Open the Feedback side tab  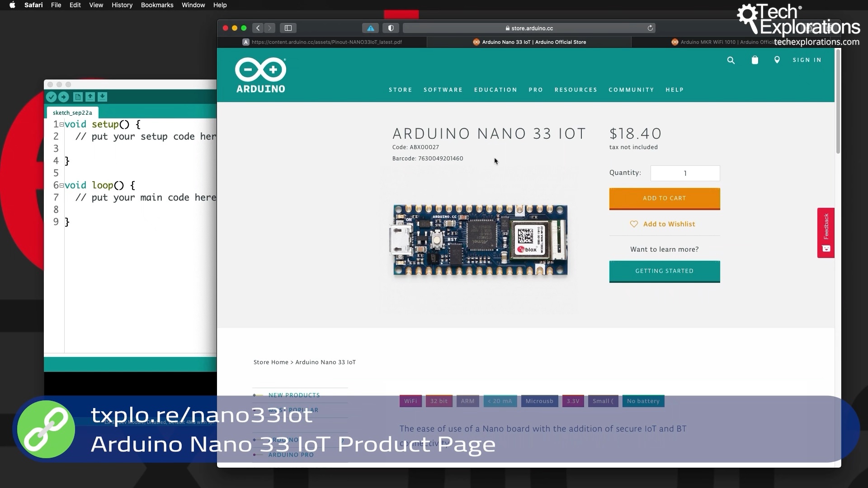point(826,233)
